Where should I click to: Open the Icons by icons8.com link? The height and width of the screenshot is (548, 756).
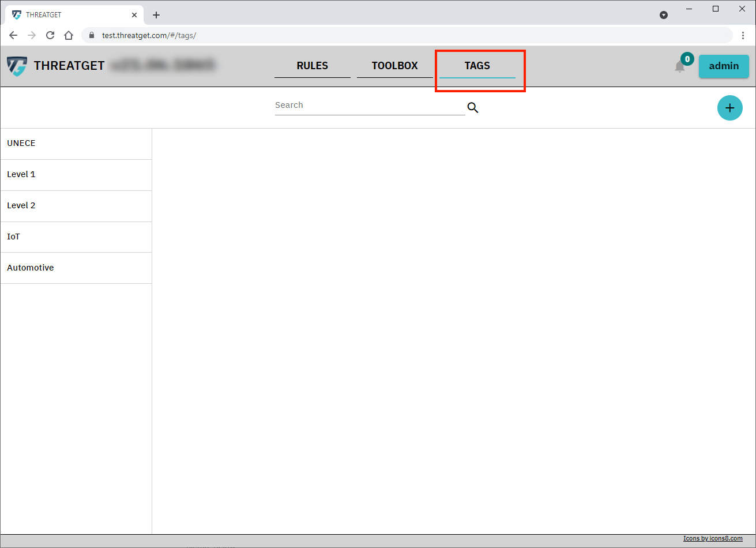point(713,539)
